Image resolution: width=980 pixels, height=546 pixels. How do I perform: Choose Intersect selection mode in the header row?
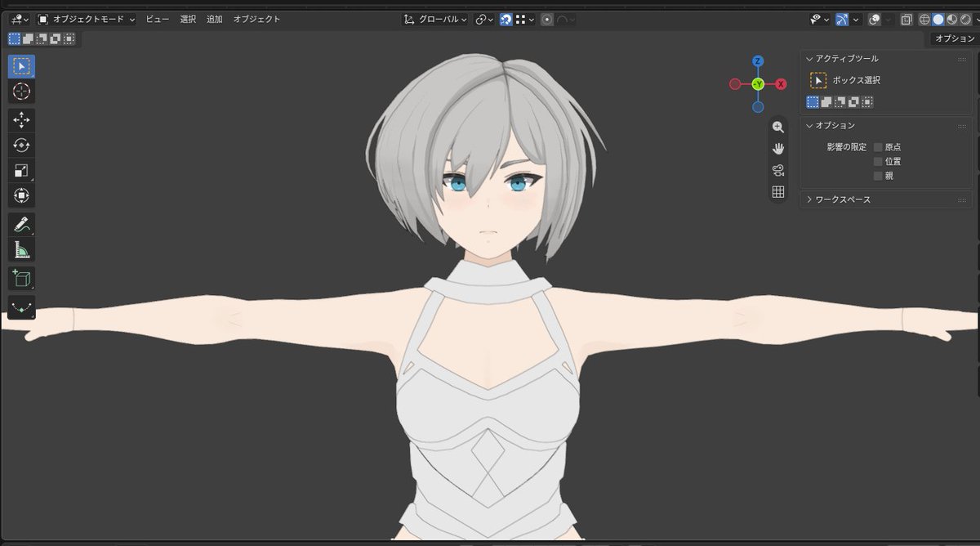(x=69, y=38)
